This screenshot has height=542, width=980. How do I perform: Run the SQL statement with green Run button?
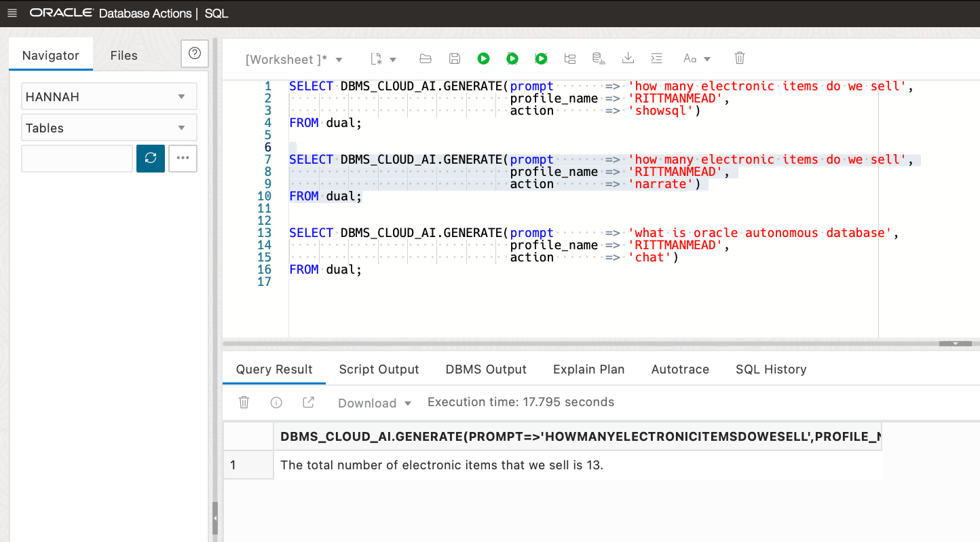483,58
